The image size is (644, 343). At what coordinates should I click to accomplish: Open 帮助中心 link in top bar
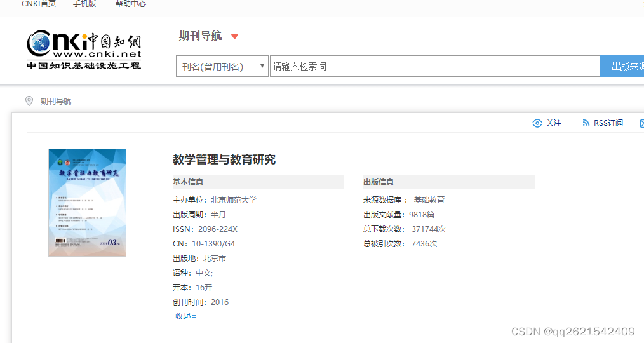[x=131, y=4]
